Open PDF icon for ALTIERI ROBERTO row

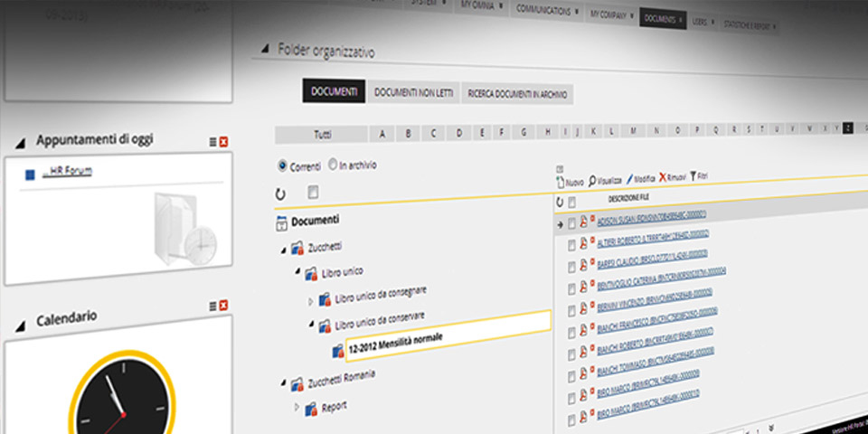[583, 243]
